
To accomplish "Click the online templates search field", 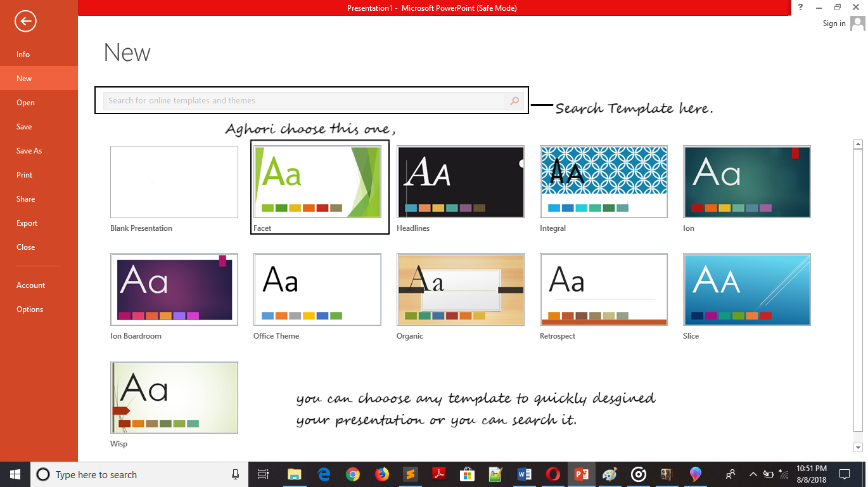I will pos(304,101).
